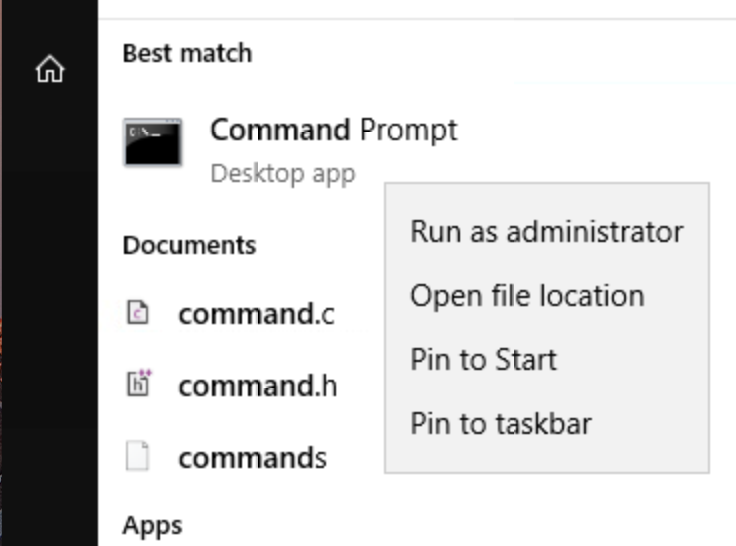Click the Home icon in the sidebar
Image resolution: width=736 pixels, height=546 pixels.
49,70
